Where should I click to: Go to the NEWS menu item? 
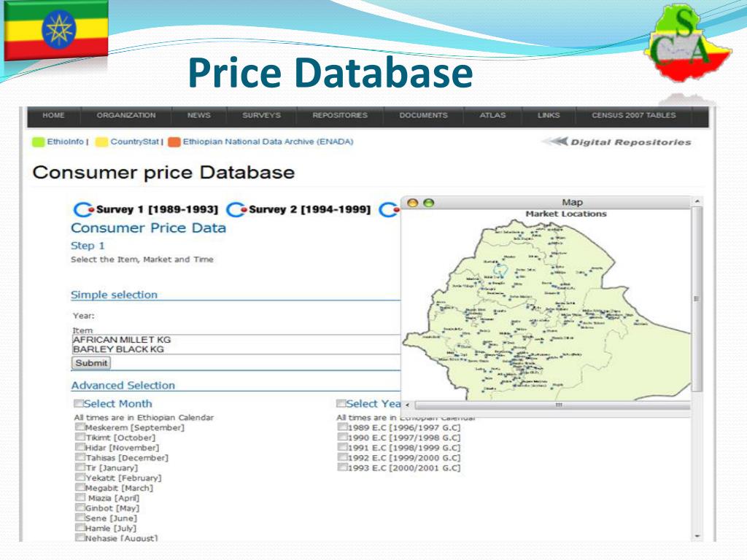click(x=198, y=115)
